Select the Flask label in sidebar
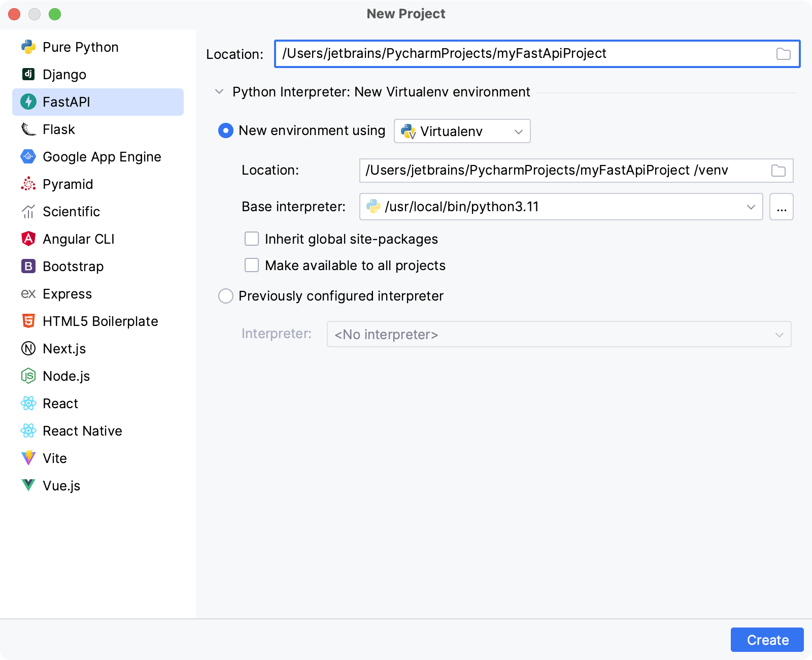Screen dimensions: 812x660 59,129
